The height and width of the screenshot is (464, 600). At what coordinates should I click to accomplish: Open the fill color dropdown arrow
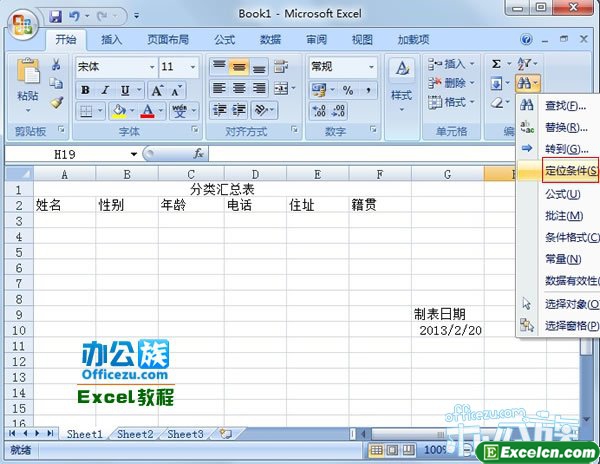coord(132,111)
